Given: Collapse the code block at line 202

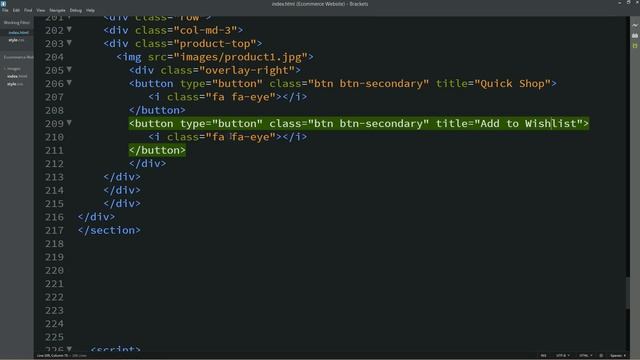Looking at the screenshot, I should [69, 29].
